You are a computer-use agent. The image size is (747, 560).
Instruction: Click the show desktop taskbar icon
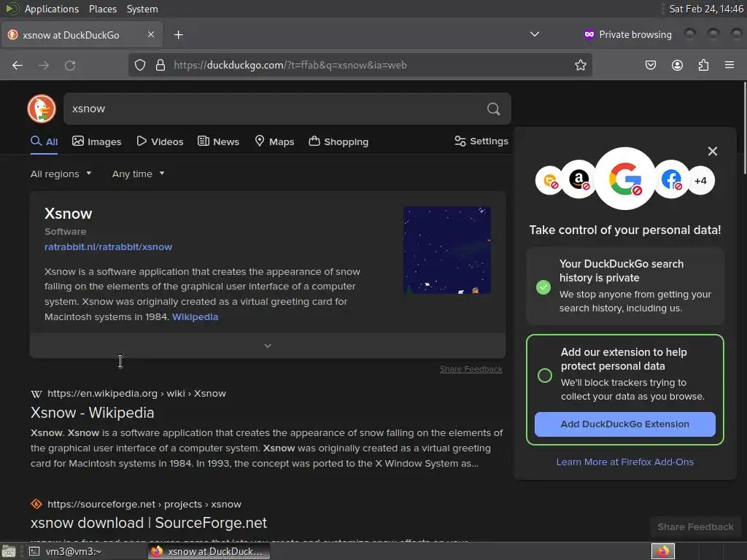9,551
